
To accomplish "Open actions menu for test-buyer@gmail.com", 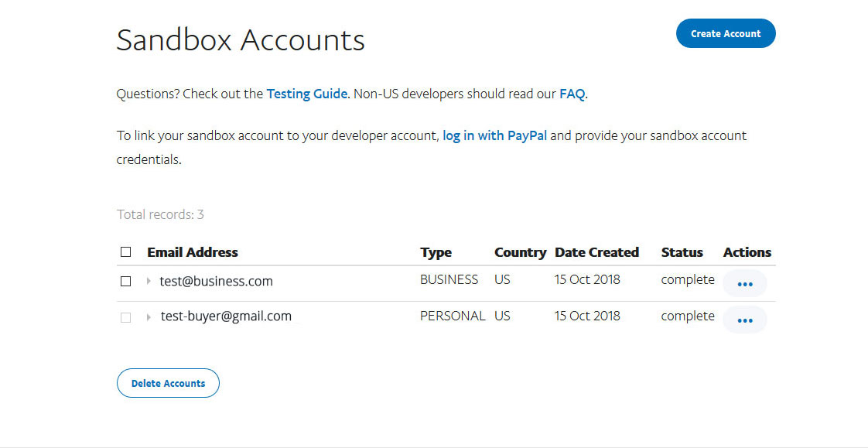I will [744, 320].
